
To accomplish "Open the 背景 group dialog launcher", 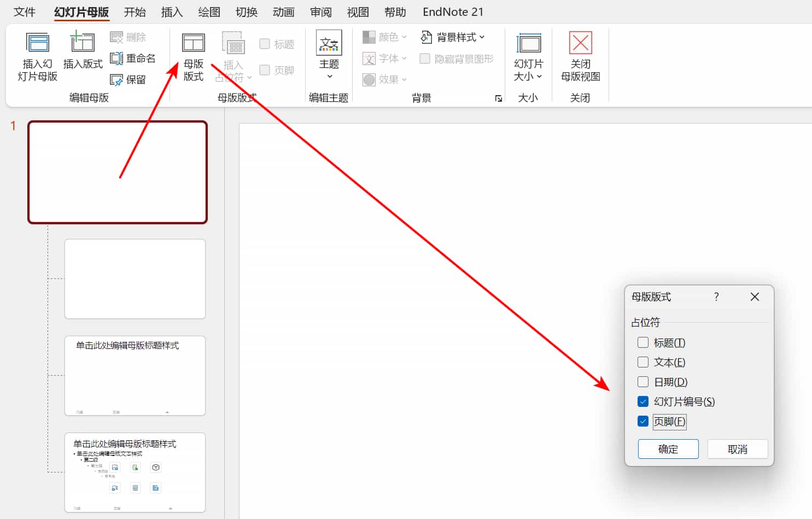I will tap(498, 98).
